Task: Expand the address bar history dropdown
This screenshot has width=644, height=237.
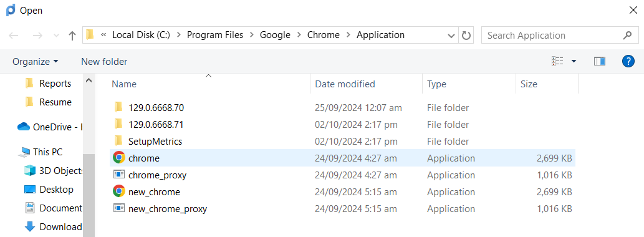Action: pyautogui.click(x=451, y=36)
